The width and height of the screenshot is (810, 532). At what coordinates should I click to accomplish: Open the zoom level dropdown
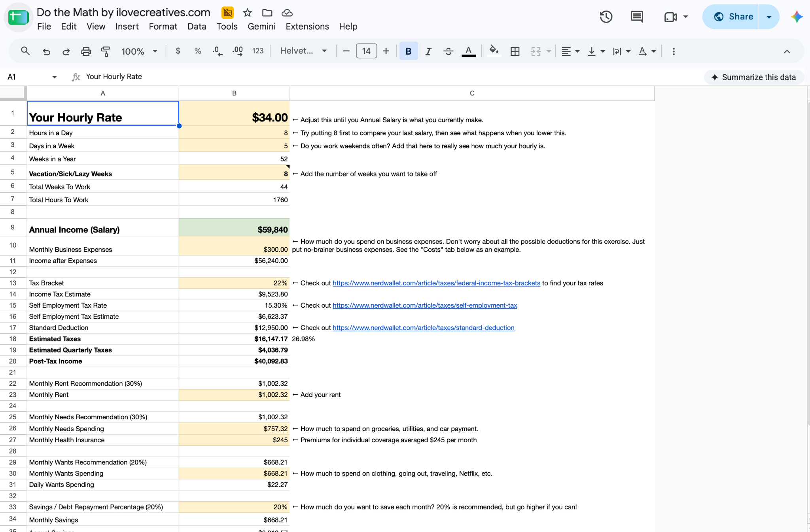pyautogui.click(x=139, y=51)
